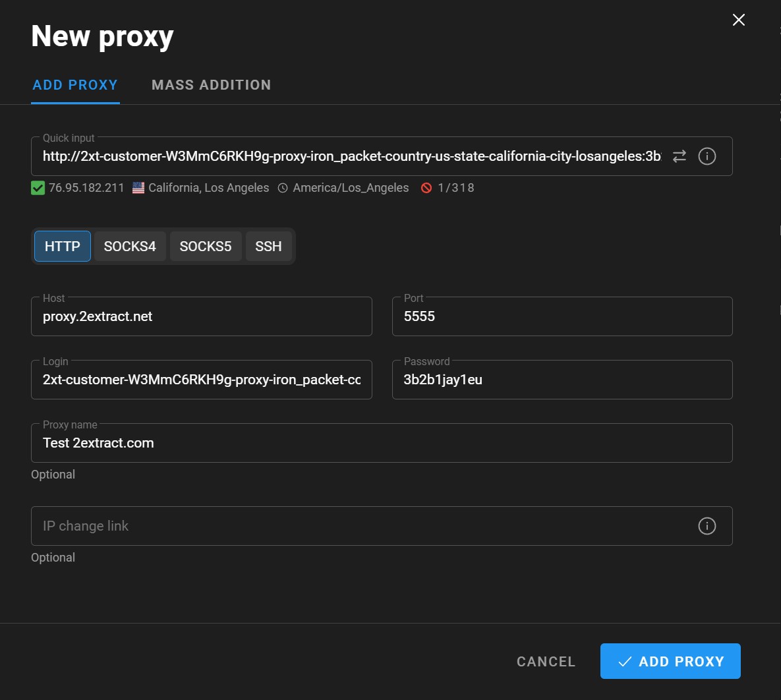Close the New proxy dialog

[738, 20]
